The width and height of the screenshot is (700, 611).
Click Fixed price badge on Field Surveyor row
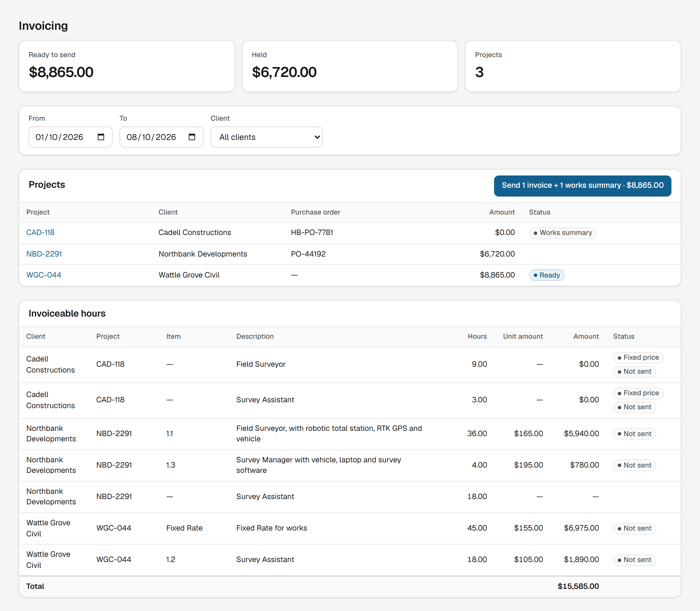[x=638, y=358]
